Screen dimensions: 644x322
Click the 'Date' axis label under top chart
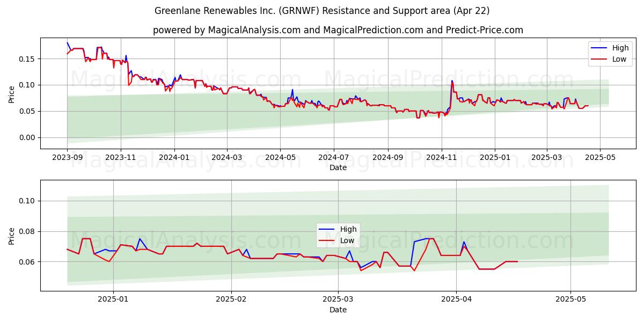point(338,167)
